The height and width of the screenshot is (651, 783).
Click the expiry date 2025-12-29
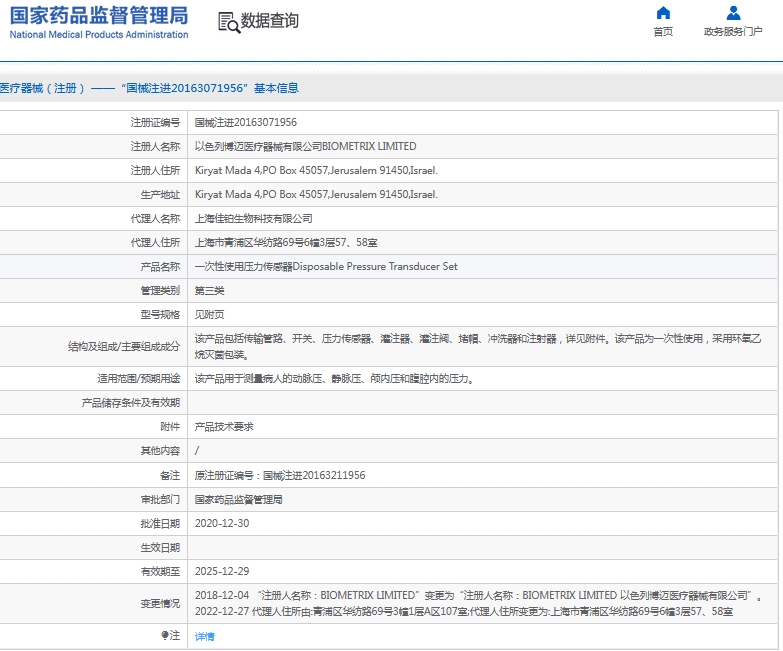click(222, 571)
